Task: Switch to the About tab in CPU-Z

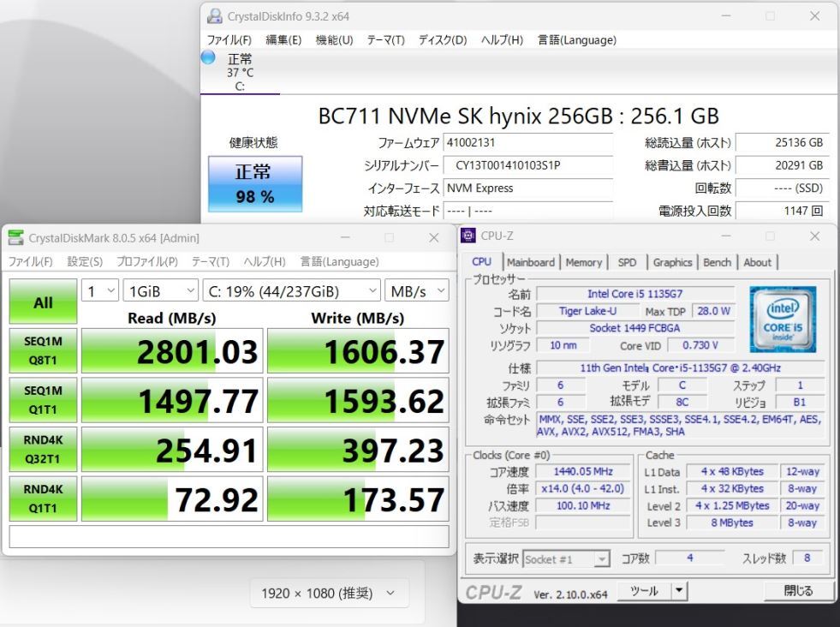Action: coord(758,262)
